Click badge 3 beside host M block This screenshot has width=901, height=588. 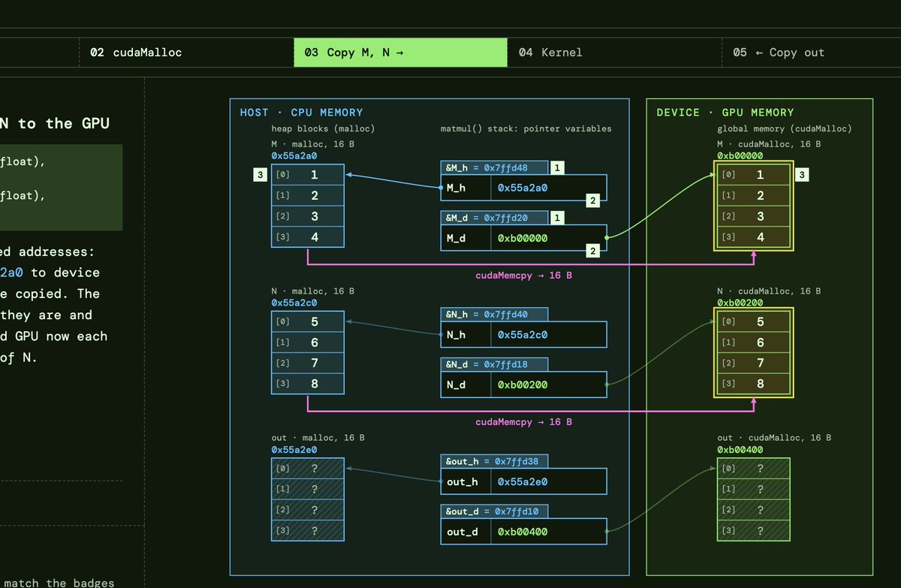click(260, 176)
